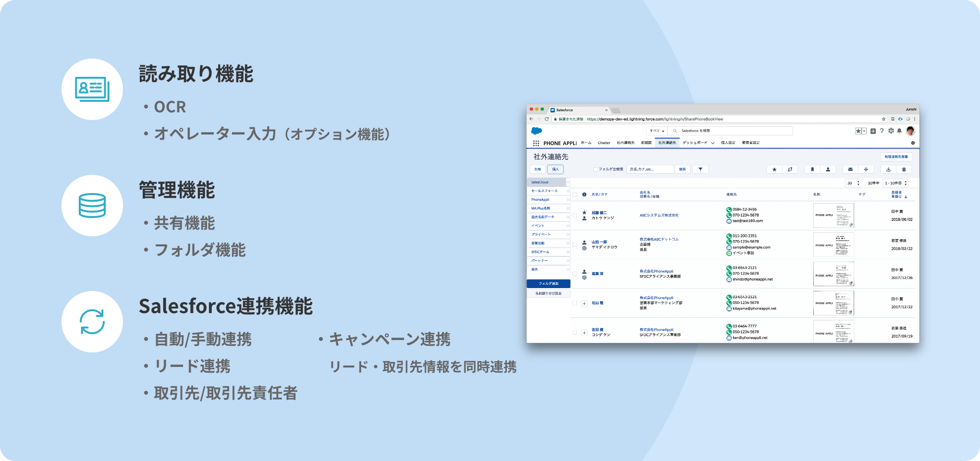Click plus icon in 北山 隆 row

(584, 303)
